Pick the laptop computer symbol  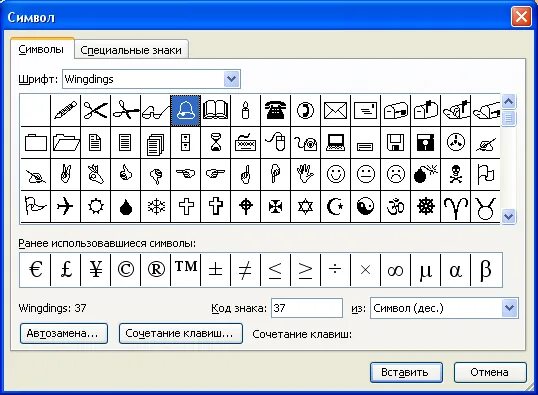point(335,142)
